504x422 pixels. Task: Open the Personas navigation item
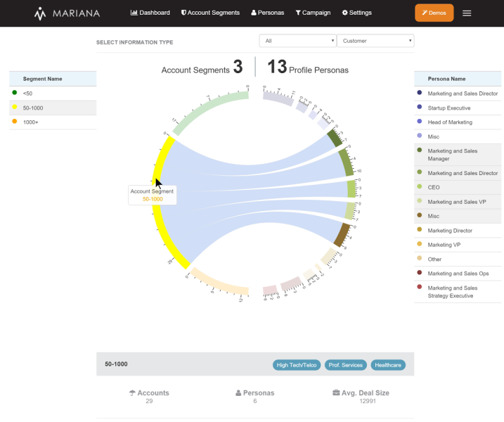[268, 13]
